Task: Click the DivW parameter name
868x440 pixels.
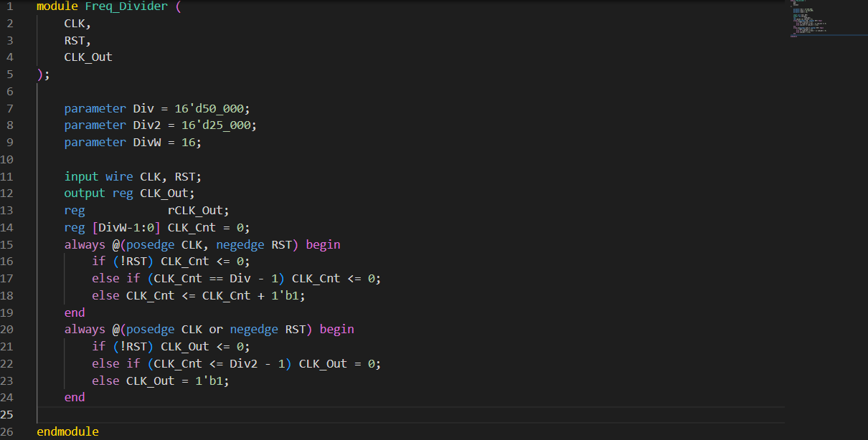Action: (146, 142)
